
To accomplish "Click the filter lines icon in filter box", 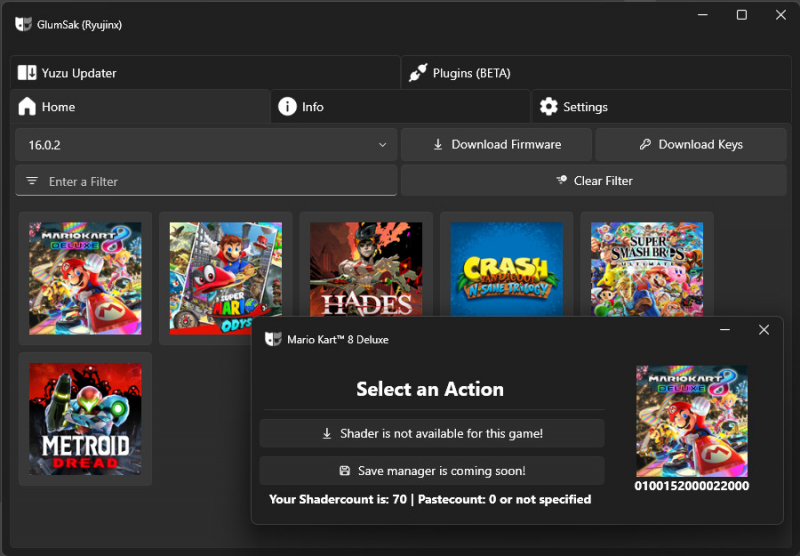I will [32, 181].
